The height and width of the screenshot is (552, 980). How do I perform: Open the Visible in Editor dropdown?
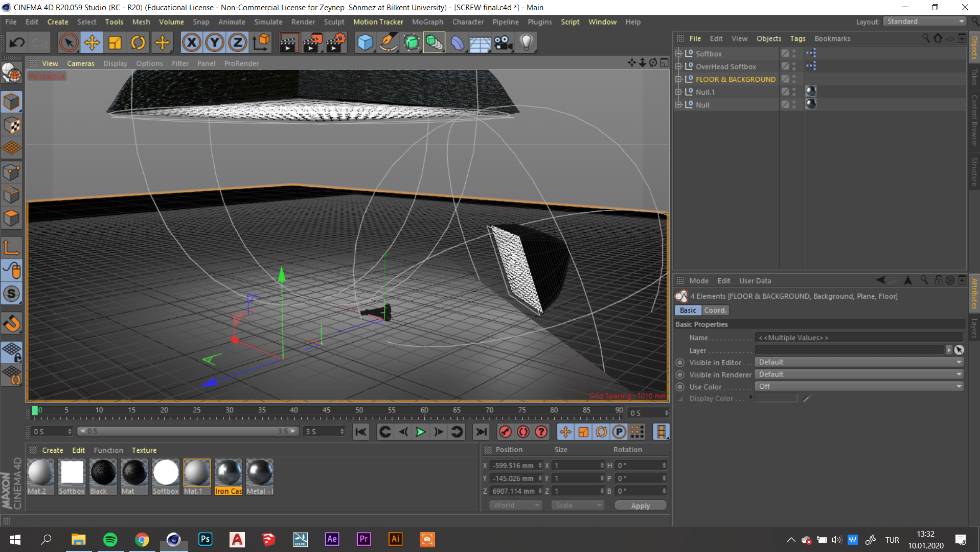pos(859,362)
